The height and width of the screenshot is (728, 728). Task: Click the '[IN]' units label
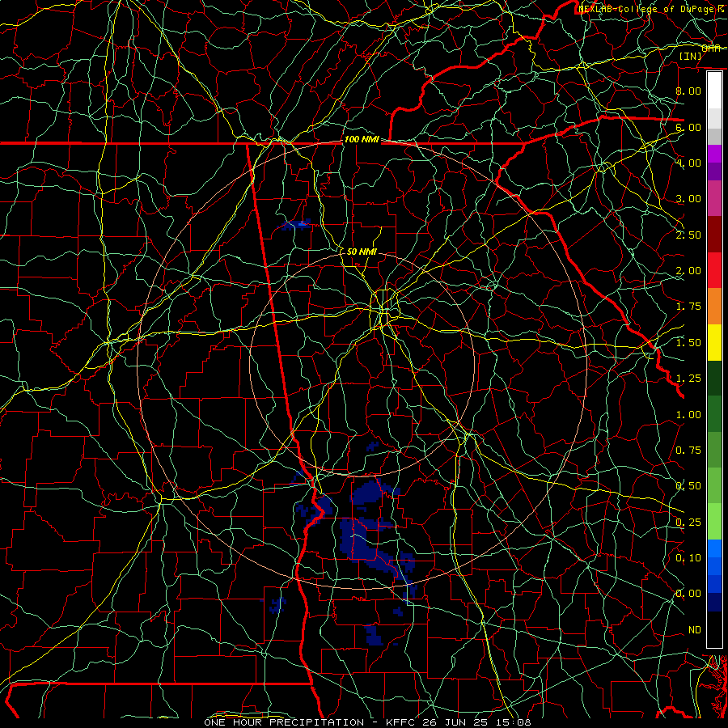(691, 56)
